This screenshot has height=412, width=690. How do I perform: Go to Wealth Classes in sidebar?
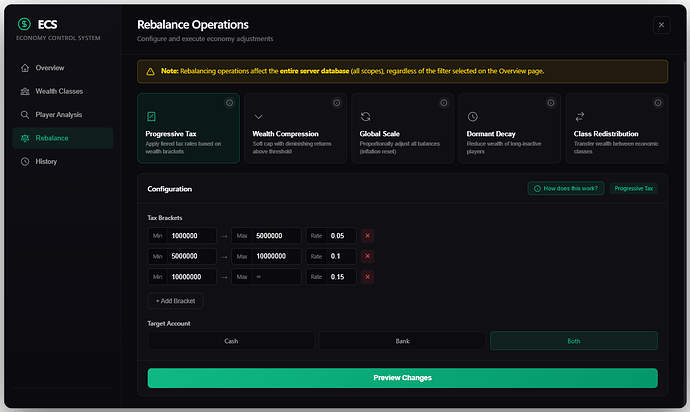coord(58,91)
